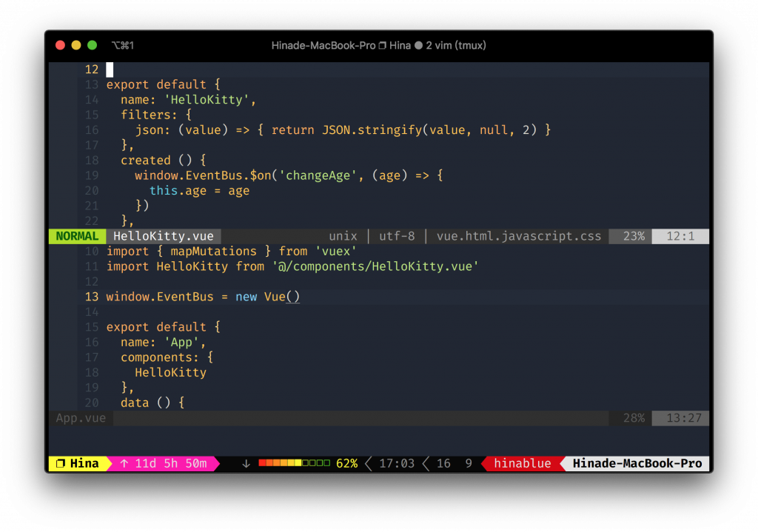The image size is (758, 532).
Task: Click name: 'App' line
Action: pos(163,343)
